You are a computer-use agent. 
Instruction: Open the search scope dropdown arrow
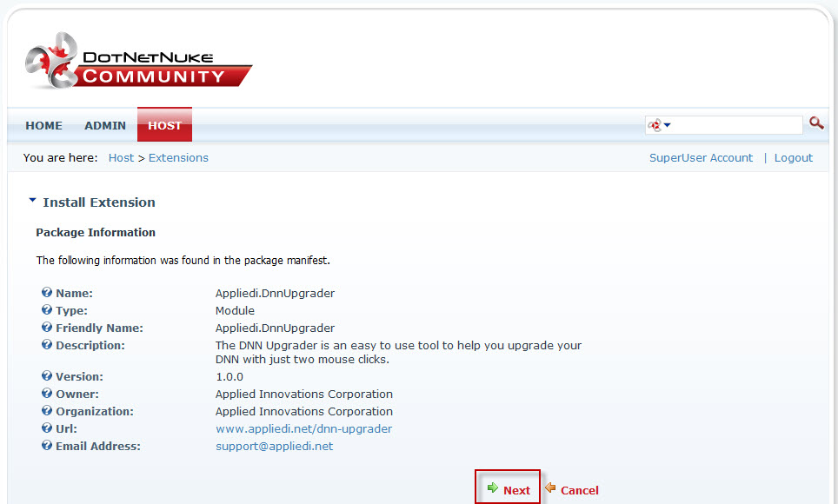[667, 125]
